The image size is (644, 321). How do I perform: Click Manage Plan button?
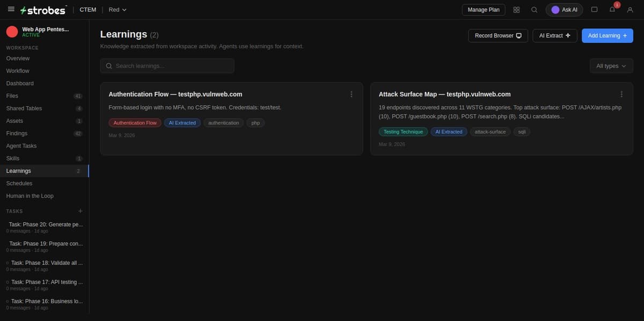(484, 10)
